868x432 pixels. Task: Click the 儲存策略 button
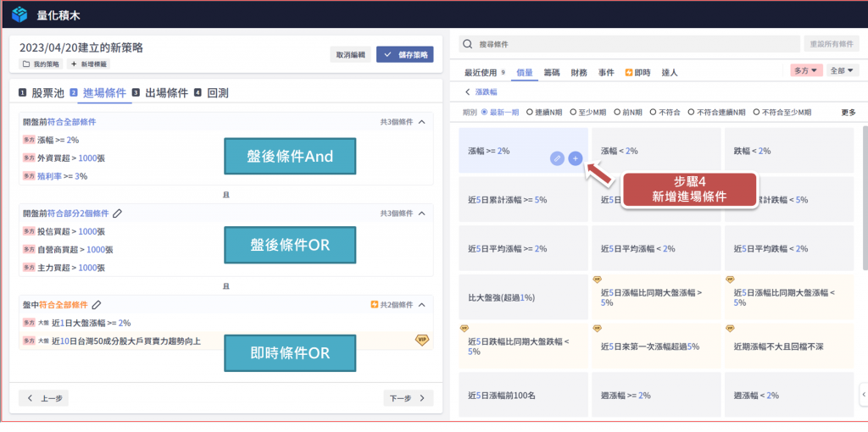point(404,54)
